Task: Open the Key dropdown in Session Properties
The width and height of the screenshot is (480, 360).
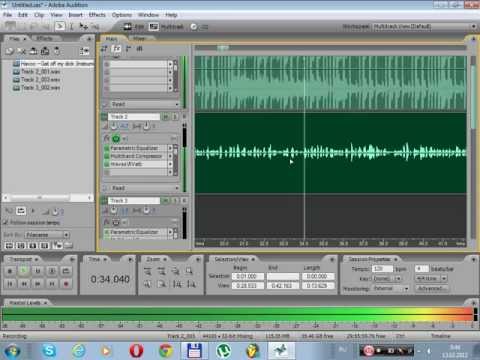Action: pyautogui.click(x=387, y=278)
